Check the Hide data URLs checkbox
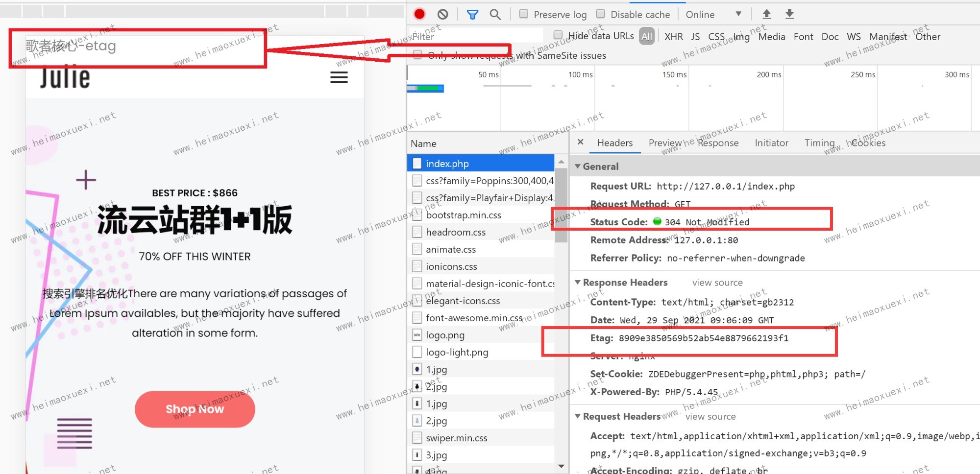 (x=558, y=35)
